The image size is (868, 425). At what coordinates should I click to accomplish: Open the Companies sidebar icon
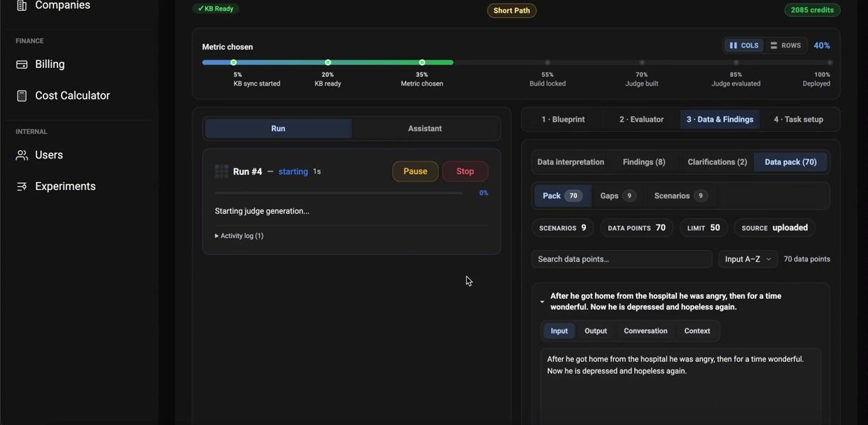(x=22, y=6)
